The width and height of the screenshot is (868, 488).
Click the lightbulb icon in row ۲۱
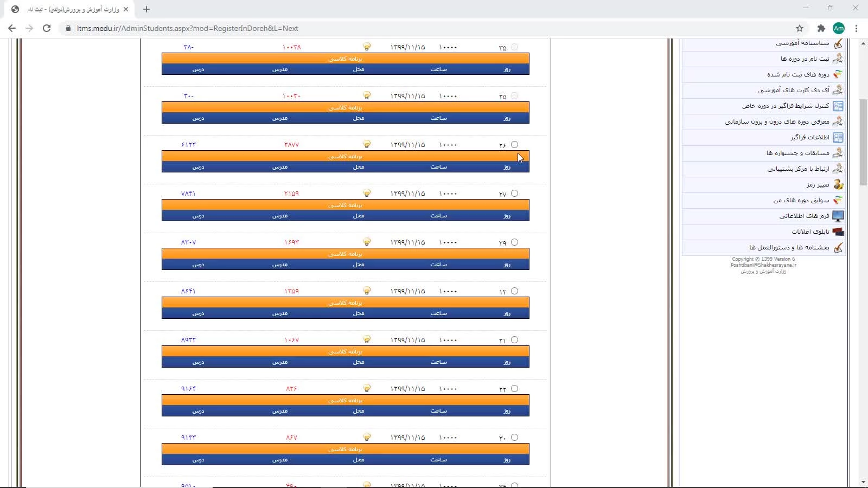click(367, 340)
